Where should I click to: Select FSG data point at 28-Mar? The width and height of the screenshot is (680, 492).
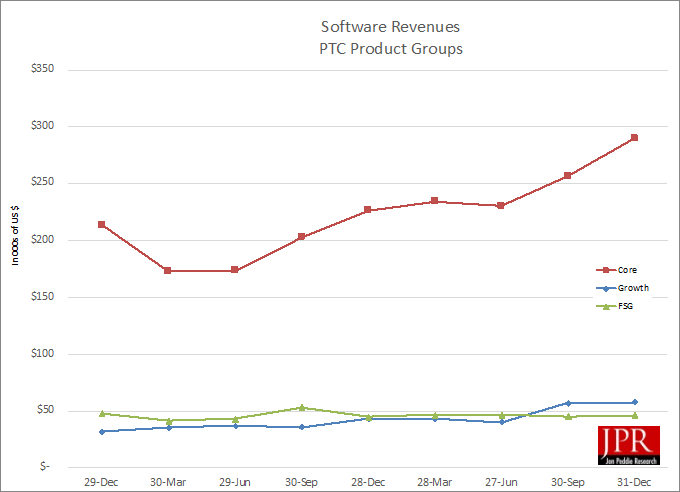(x=435, y=415)
